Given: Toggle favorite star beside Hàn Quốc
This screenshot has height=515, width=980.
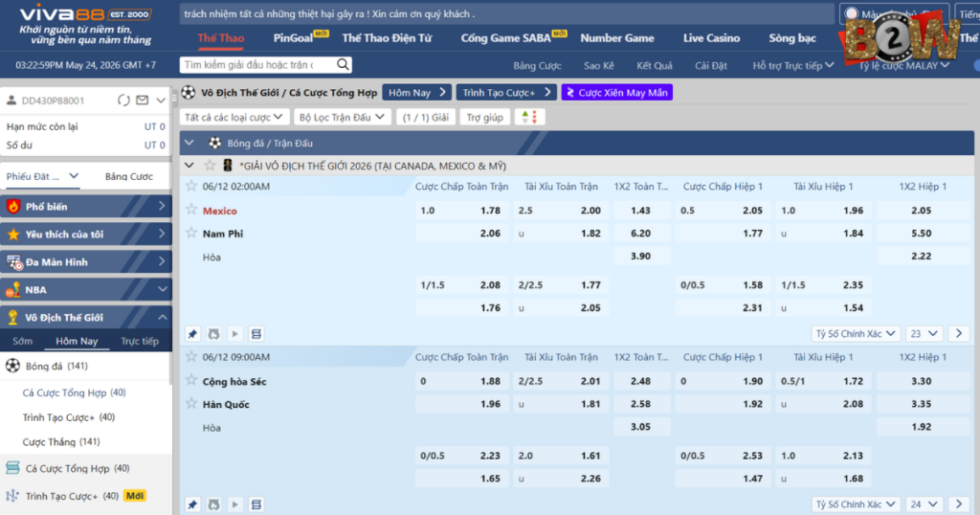Looking at the screenshot, I should (x=191, y=403).
